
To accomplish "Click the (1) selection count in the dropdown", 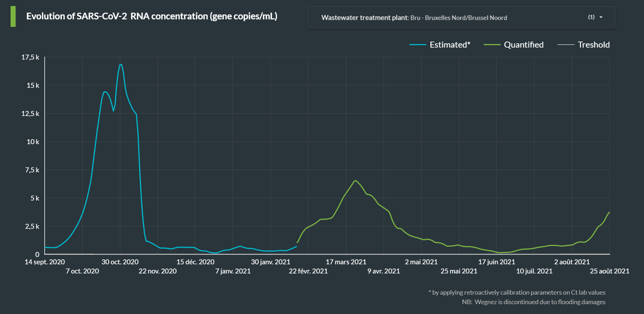I will click(591, 17).
